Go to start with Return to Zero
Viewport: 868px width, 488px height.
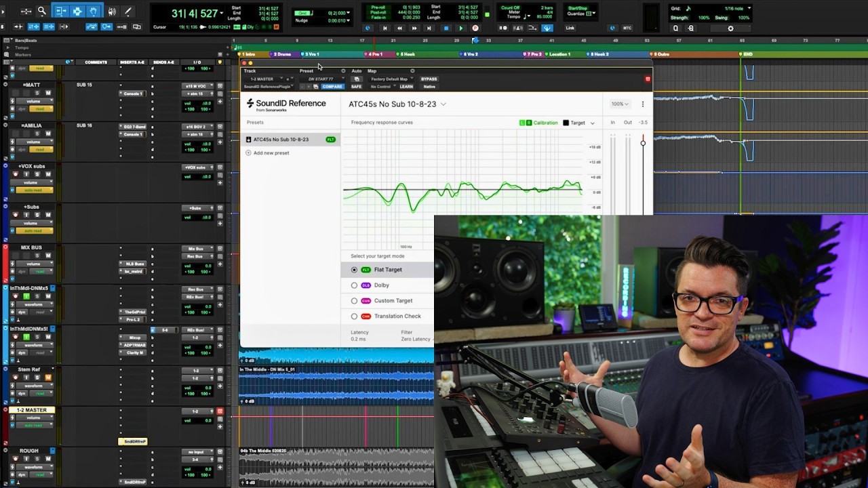(x=384, y=28)
